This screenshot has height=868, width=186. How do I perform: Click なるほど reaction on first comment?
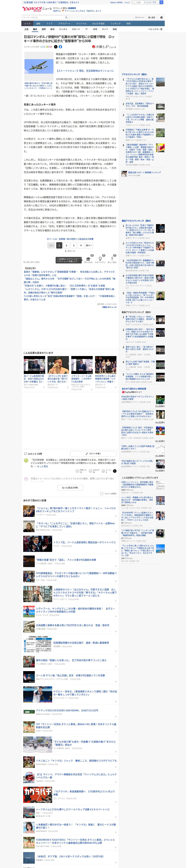tap(94, 471)
